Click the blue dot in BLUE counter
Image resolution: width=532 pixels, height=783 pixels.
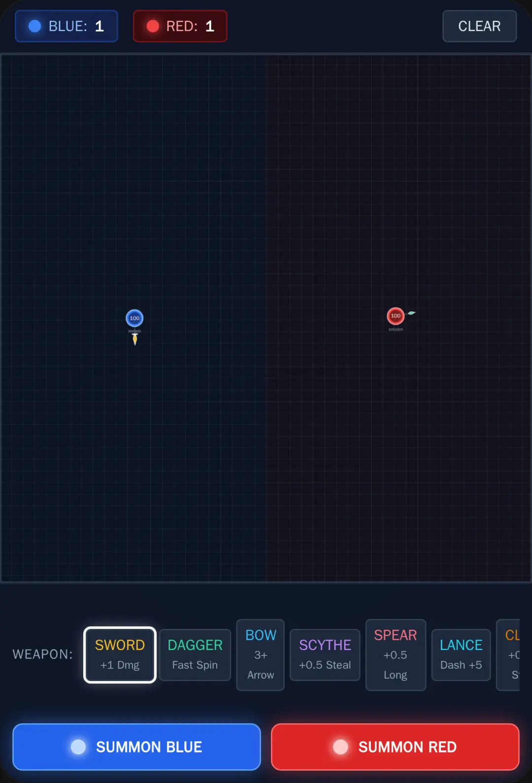pos(35,26)
